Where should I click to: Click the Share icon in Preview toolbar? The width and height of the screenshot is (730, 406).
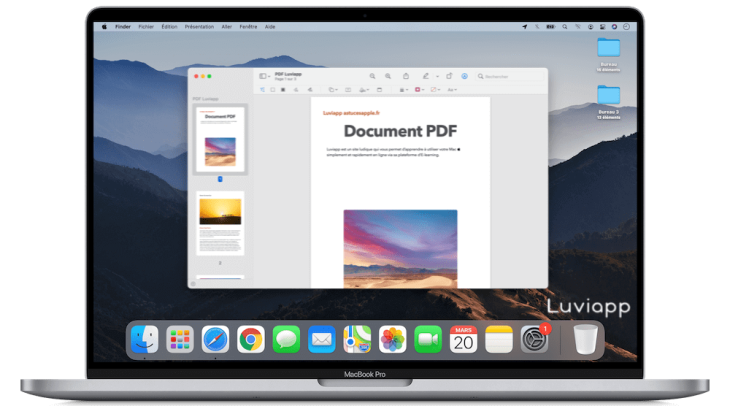click(405, 75)
